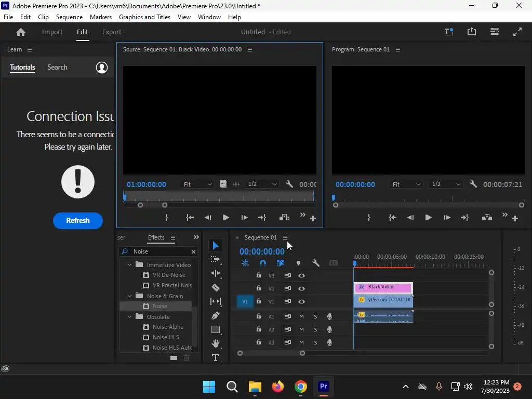532x399 pixels.
Task: Switch to Search tab in Learn panel
Action: point(57,67)
